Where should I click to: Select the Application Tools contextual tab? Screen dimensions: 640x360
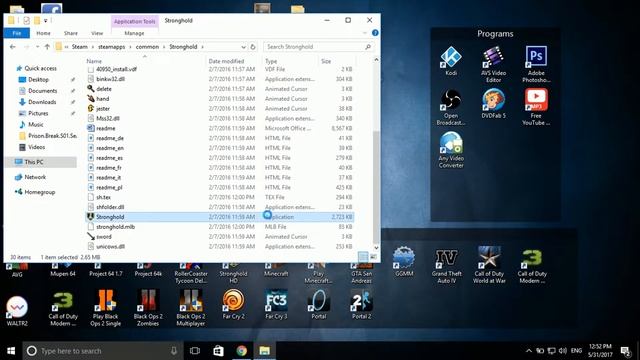pos(134,21)
